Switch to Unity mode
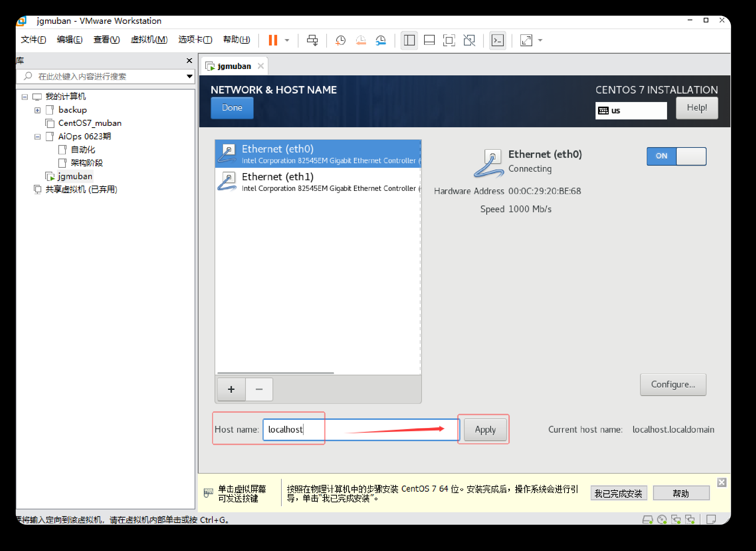 pyautogui.click(x=469, y=40)
